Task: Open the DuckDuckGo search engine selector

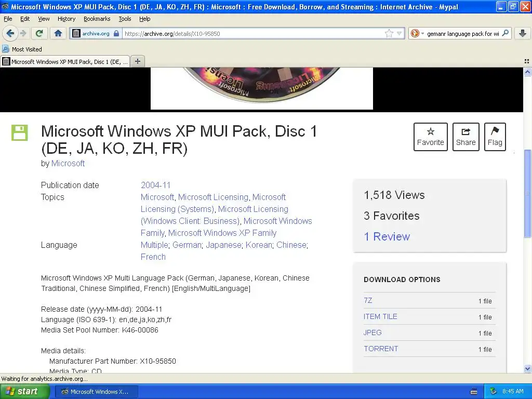Action: 417,33
